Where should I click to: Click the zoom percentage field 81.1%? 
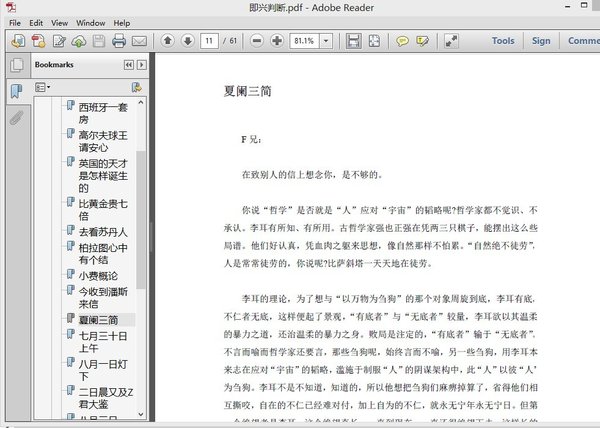click(x=305, y=41)
